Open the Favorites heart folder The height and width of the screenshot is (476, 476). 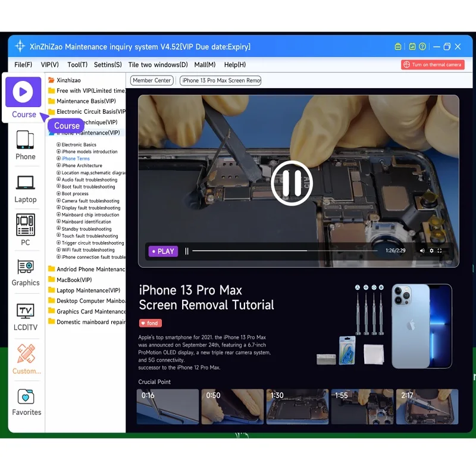click(26, 396)
